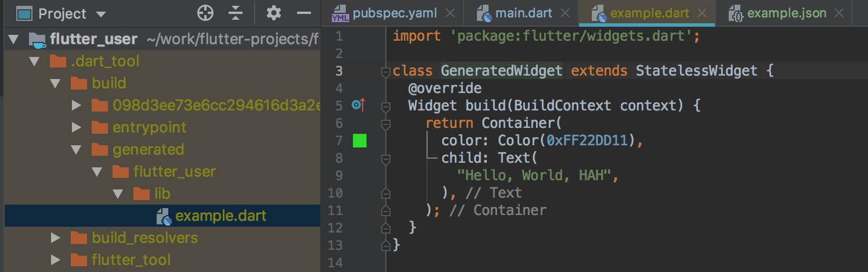Select the generated folder in tree

(148, 150)
